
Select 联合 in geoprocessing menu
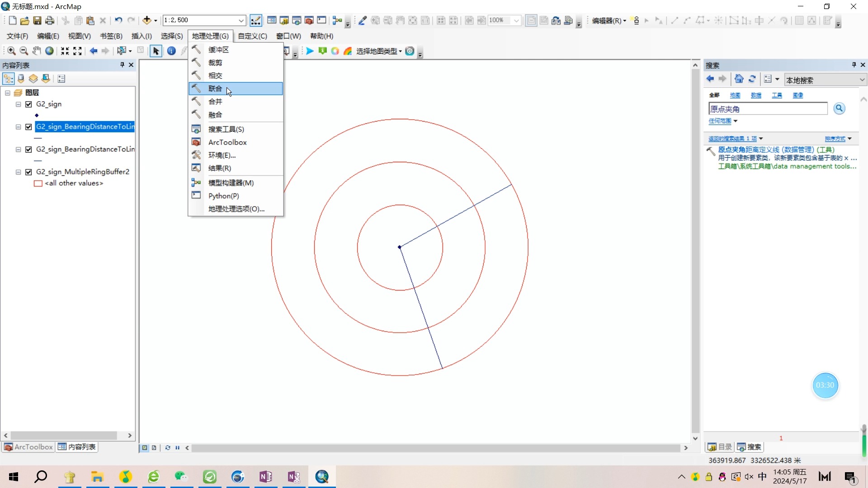click(x=215, y=89)
